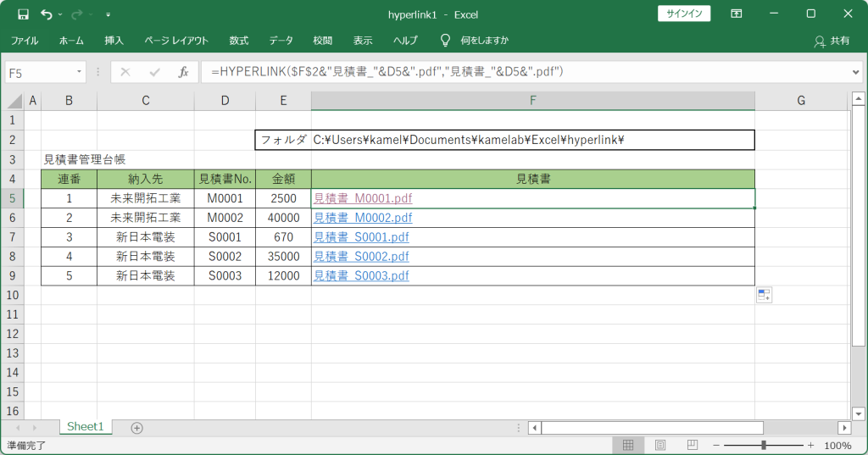Click the person icon beside 共有
This screenshot has width=868, height=455.
coord(820,42)
